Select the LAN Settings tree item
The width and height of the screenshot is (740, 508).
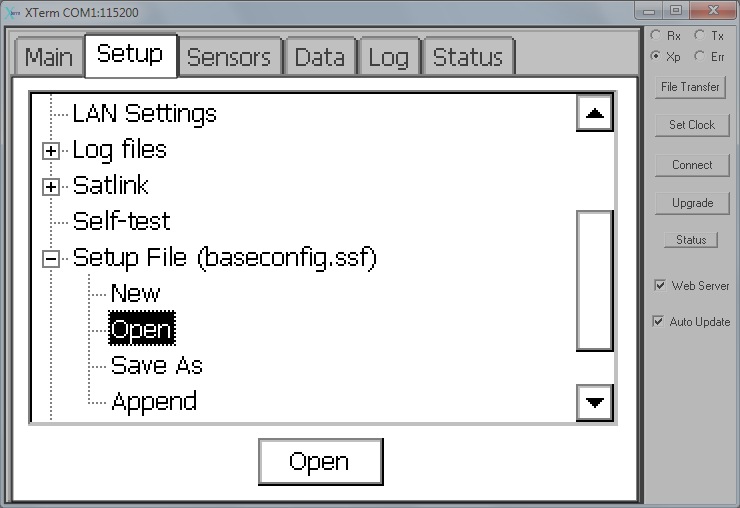coord(144,114)
